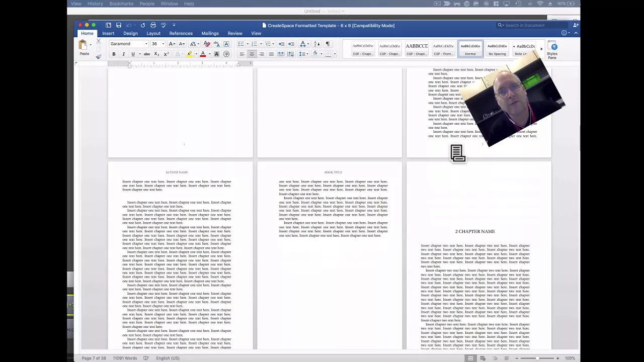
Task: Click the Character Border boxed A icon
Action: [x=226, y=44]
